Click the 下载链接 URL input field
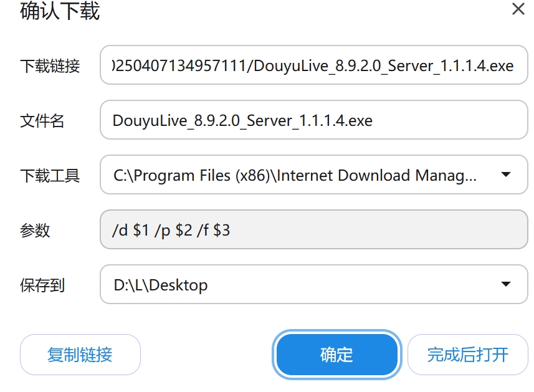The height and width of the screenshot is (392, 534). click(x=313, y=65)
